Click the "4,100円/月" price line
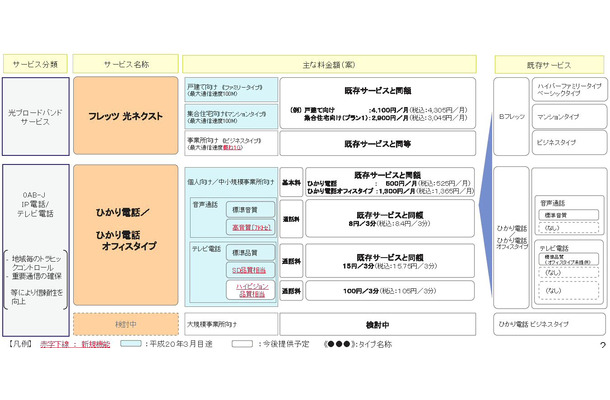 [418, 110]
